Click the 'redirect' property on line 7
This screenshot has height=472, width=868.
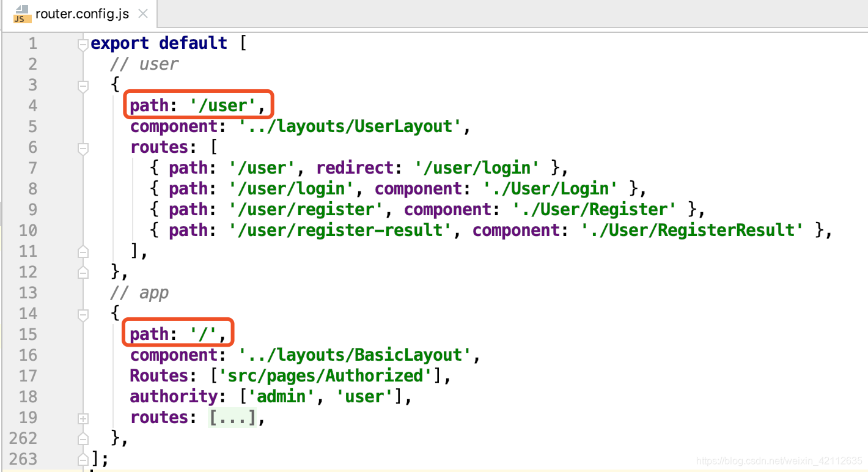pos(355,168)
